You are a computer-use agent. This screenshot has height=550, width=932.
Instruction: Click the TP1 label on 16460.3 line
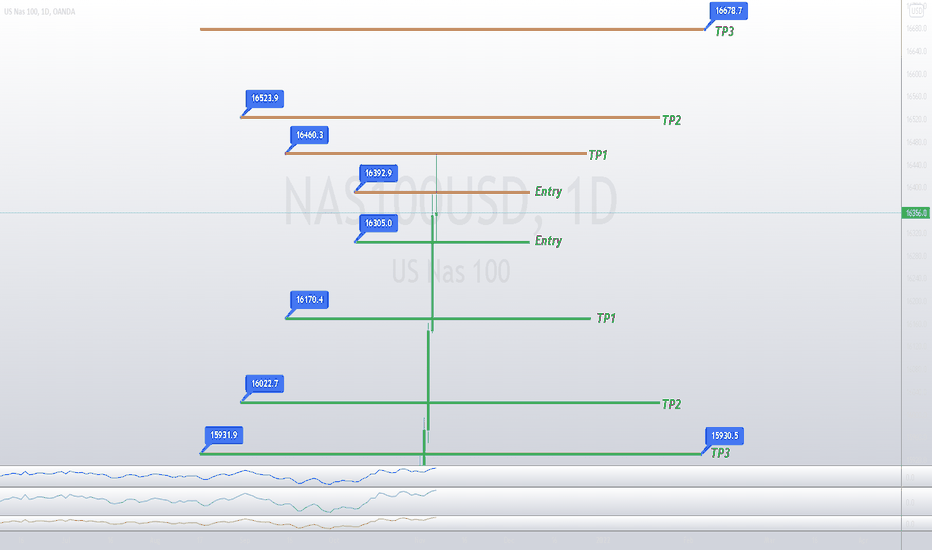click(597, 155)
